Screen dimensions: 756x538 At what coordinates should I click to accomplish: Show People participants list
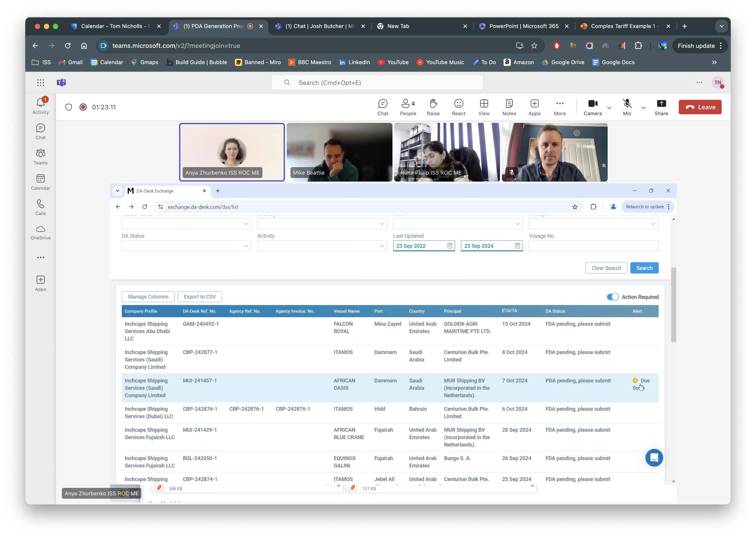pyautogui.click(x=408, y=107)
